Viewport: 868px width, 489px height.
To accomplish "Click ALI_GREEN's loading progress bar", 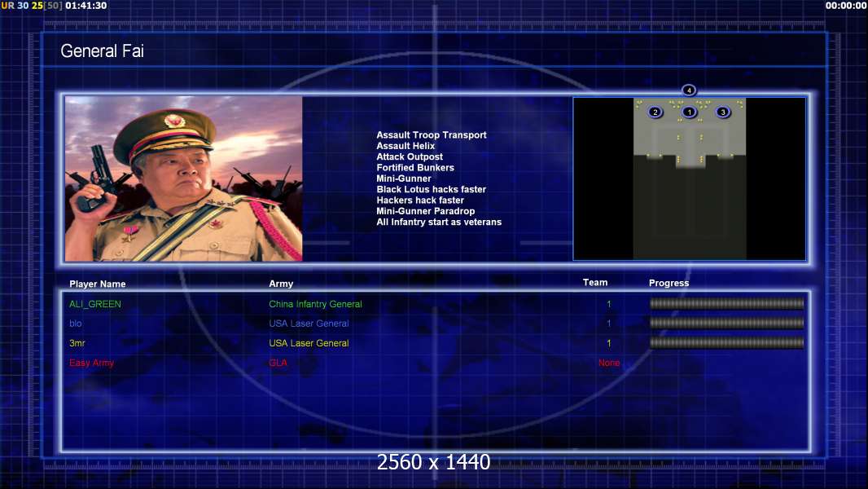I will tap(726, 303).
